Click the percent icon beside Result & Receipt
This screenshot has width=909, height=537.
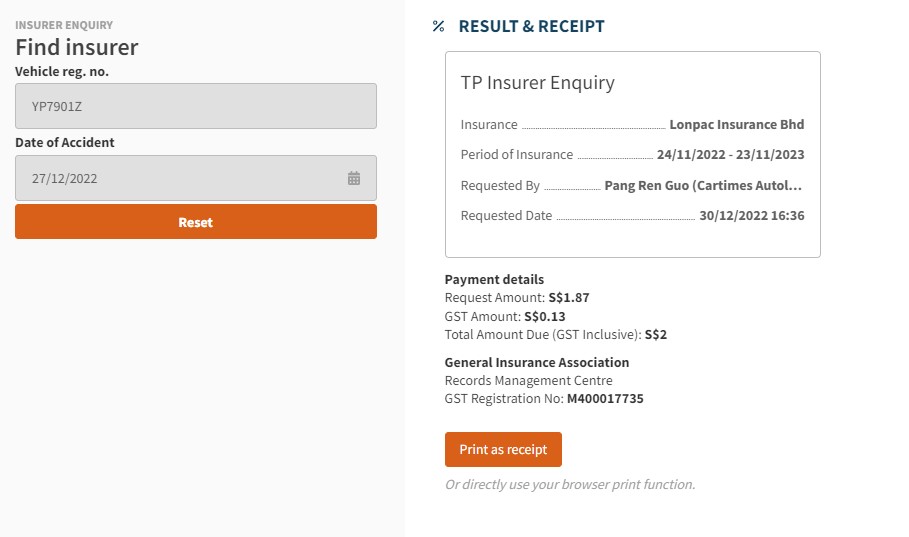(438, 27)
